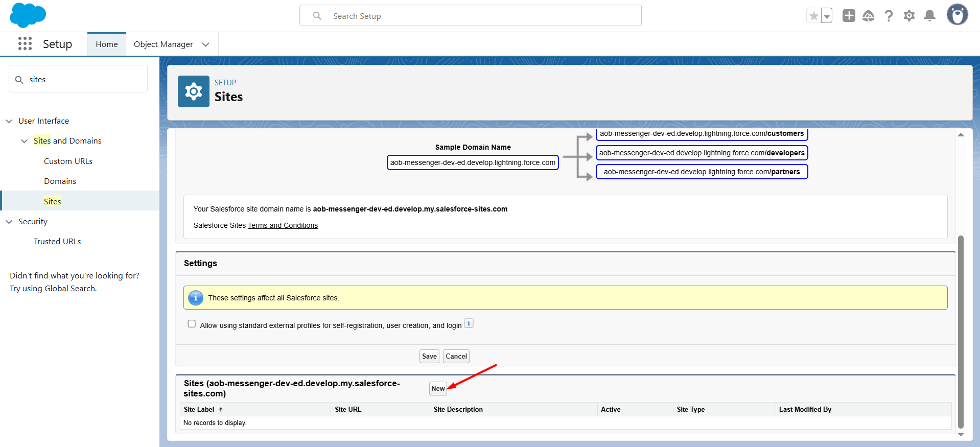
Task: Click the info icon beside login setting
Action: [469, 323]
